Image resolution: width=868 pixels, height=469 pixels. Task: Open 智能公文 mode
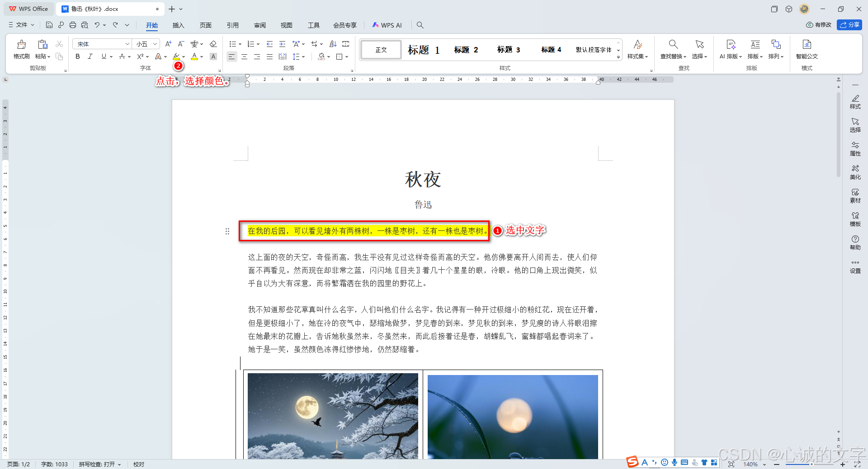point(807,50)
